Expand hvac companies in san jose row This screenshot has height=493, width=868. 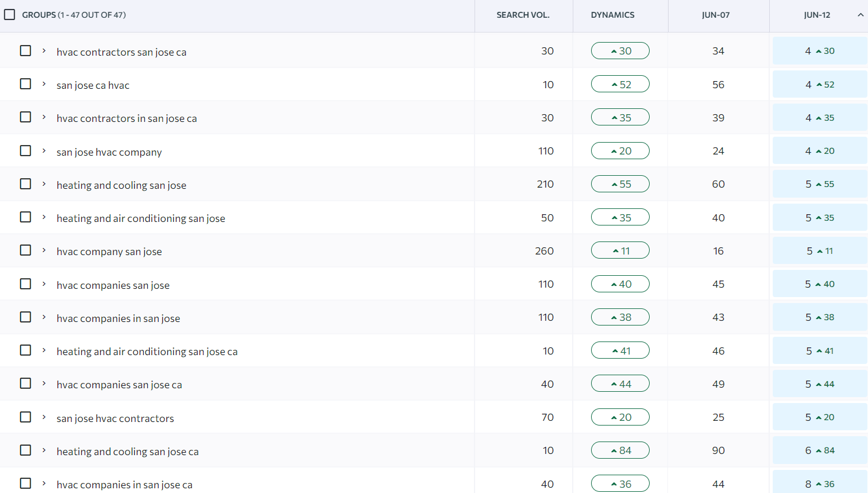[x=44, y=317]
